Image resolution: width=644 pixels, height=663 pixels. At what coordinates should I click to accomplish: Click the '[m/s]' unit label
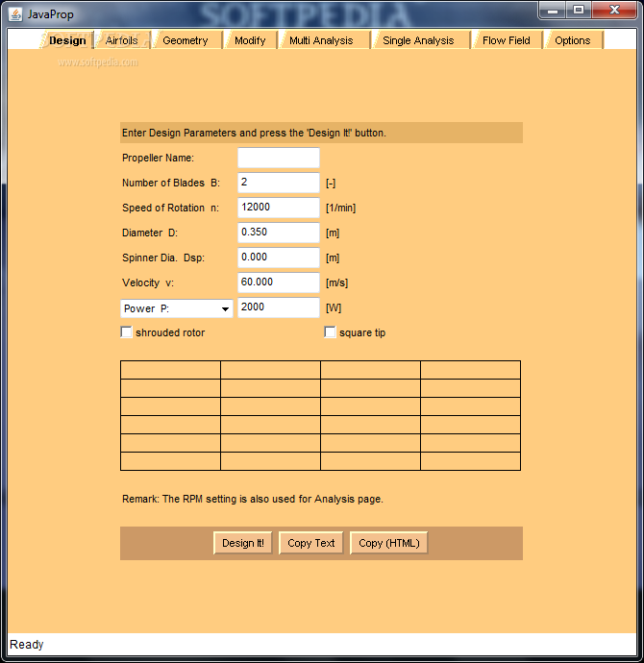point(337,282)
